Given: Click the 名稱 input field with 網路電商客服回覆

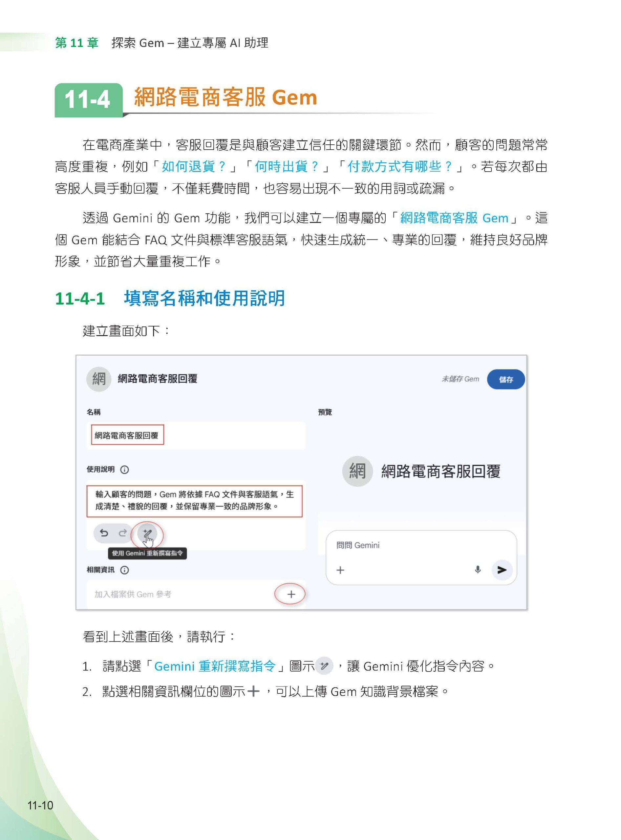Looking at the screenshot, I should (196, 435).
